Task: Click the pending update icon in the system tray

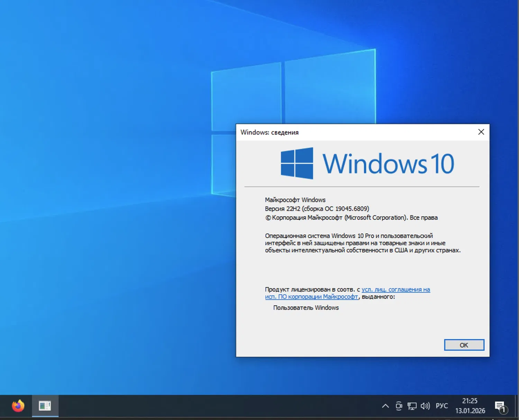Action: point(399,406)
